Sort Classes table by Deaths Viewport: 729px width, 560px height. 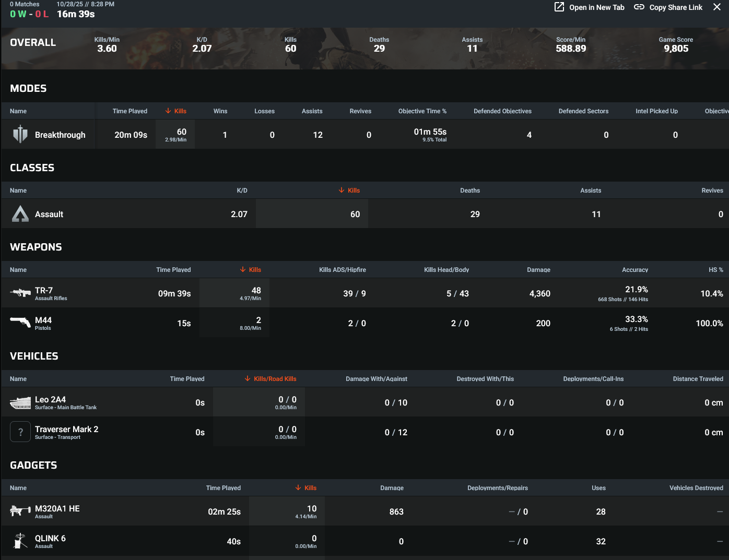[x=470, y=190]
